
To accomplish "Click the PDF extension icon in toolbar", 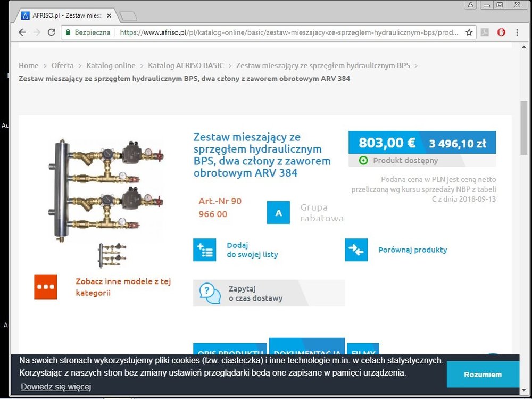I will 485,32.
